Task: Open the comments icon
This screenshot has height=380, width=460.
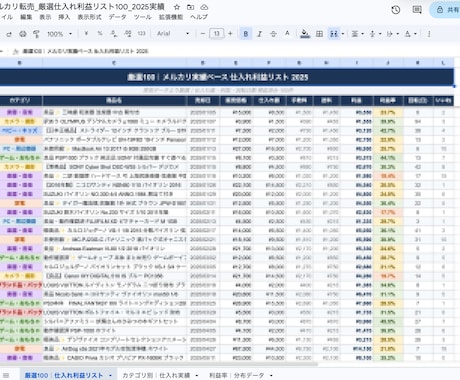Action: tap(417, 10)
